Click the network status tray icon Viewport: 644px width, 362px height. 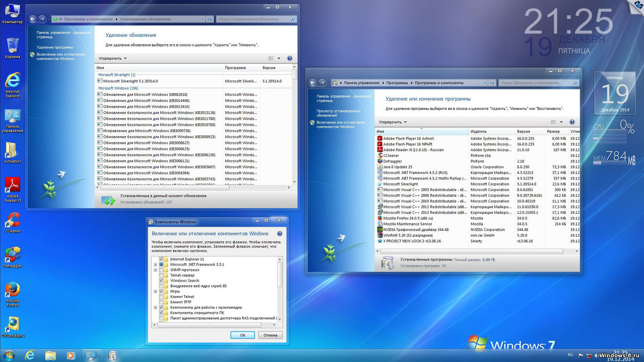[589, 356]
